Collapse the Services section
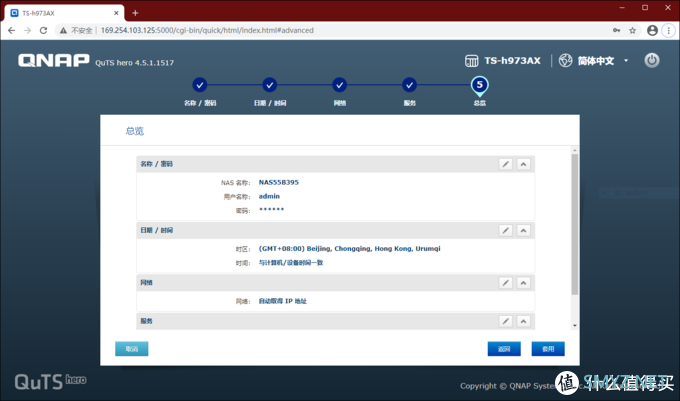 (x=523, y=321)
